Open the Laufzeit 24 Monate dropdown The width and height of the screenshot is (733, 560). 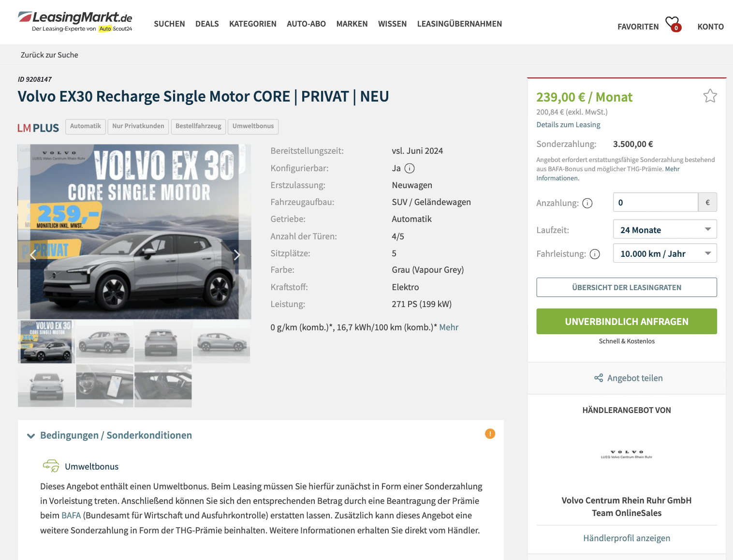665,229
